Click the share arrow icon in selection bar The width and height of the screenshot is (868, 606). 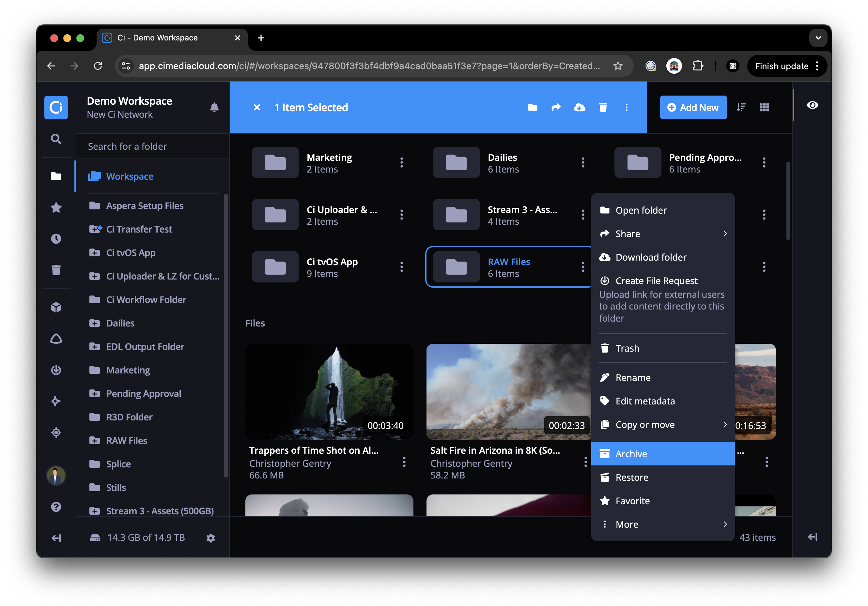pos(556,107)
